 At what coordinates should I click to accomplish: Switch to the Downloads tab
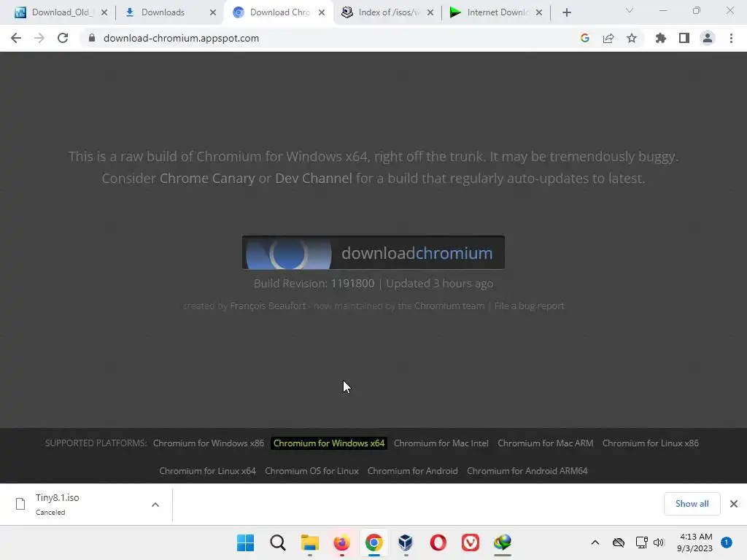pyautogui.click(x=163, y=12)
